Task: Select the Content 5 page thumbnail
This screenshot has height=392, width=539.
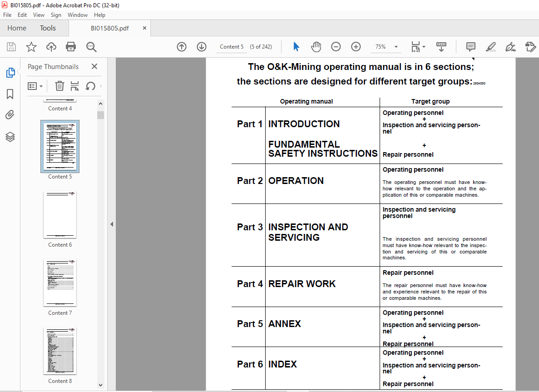Action: click(x=60, y=146)
